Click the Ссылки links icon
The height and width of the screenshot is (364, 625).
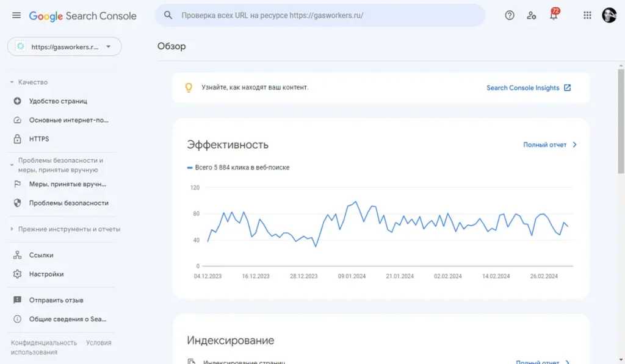17,255
